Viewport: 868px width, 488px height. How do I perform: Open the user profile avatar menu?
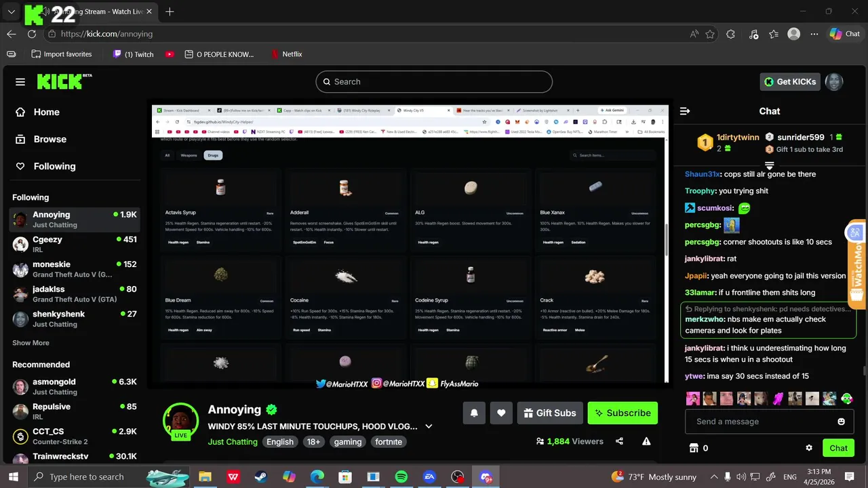click(834, 81)
